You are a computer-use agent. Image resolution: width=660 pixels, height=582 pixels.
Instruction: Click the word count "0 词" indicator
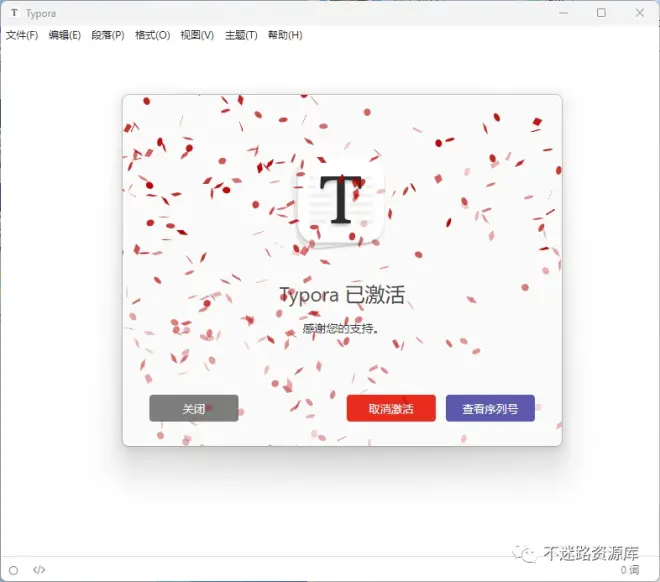click(x=629, y=570)
